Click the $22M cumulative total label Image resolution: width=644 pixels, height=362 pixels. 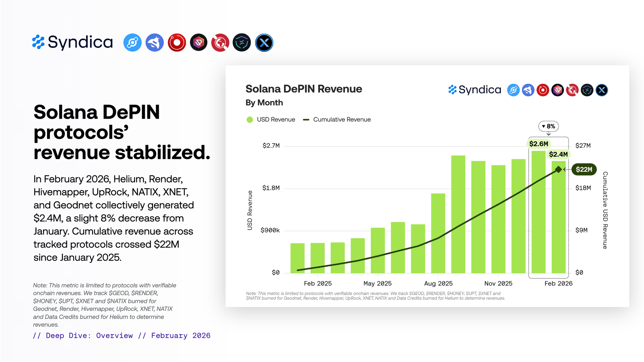[584, 170]
